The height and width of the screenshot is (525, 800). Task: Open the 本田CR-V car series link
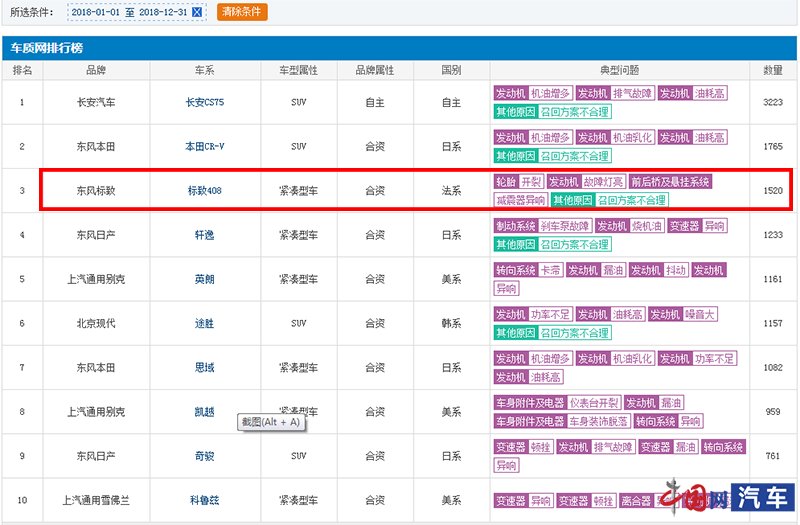[x=205, y=147]
